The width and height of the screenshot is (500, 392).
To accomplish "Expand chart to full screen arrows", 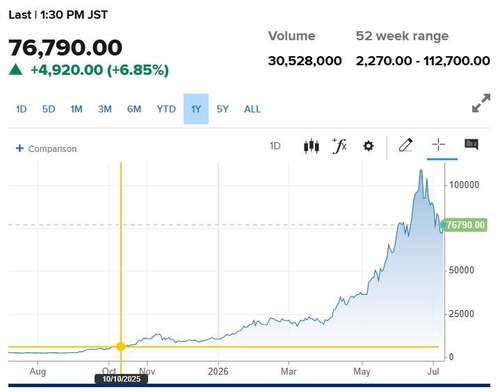I will tap(481, 103).
